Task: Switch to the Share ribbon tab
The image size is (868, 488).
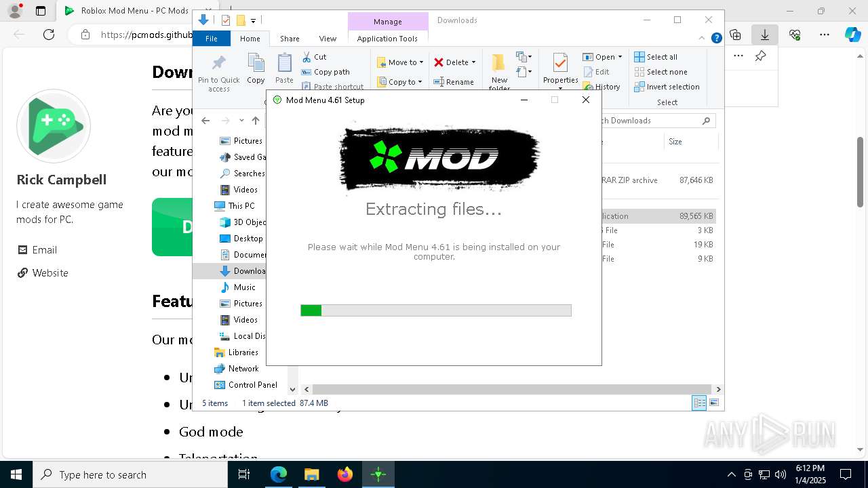Action: tap(290, 39)
